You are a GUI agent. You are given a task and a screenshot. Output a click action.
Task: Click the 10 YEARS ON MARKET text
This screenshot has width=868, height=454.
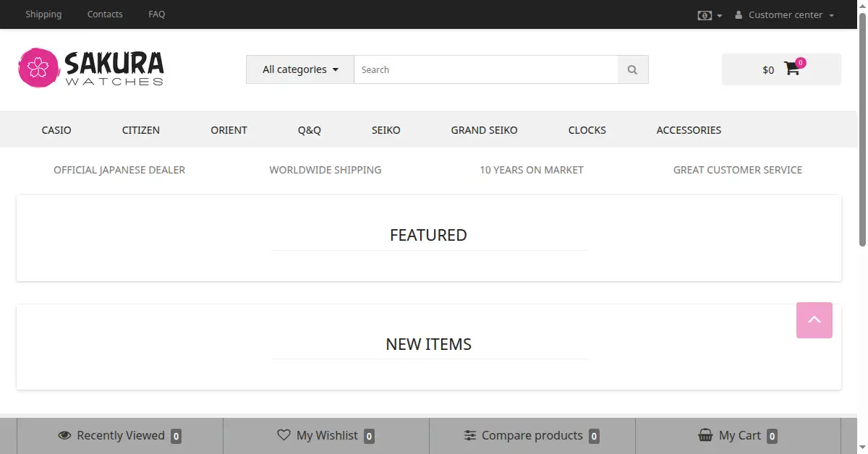pyautogui.click(x=532, y=170)
